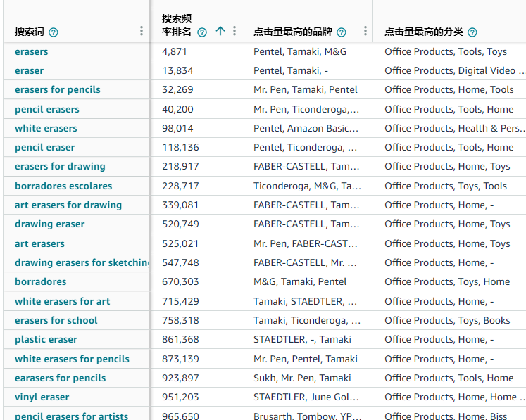Open the 'drawing erasers for sketching' link
Image resolution: width=526 pixels, height=420 pixels.
[82, 262]
